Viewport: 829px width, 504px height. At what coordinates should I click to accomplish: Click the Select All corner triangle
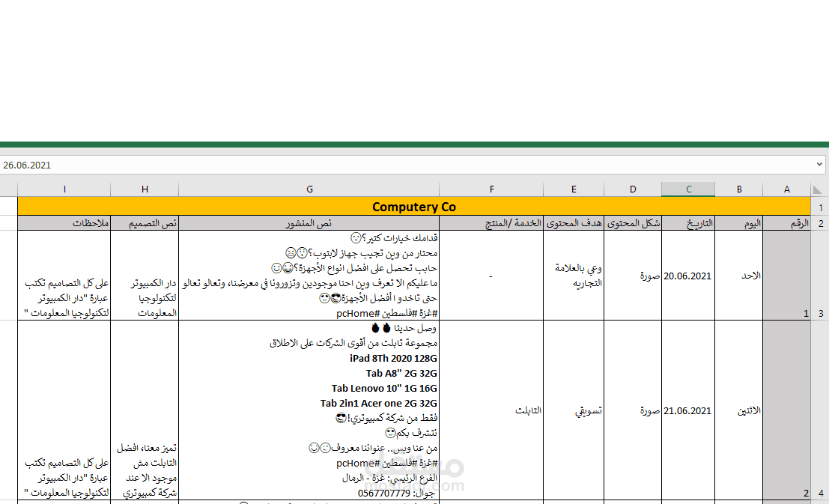(x=817, y=189)
